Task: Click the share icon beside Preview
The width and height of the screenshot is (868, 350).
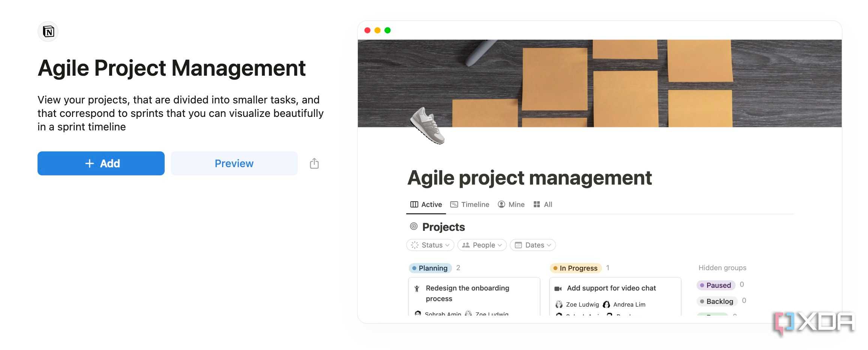Action: (x=314, y=163)
